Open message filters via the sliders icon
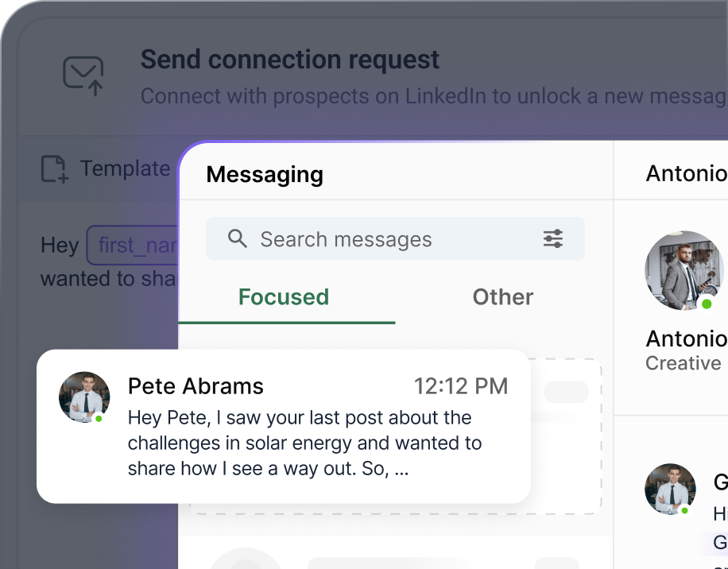 tap(553, 238)
